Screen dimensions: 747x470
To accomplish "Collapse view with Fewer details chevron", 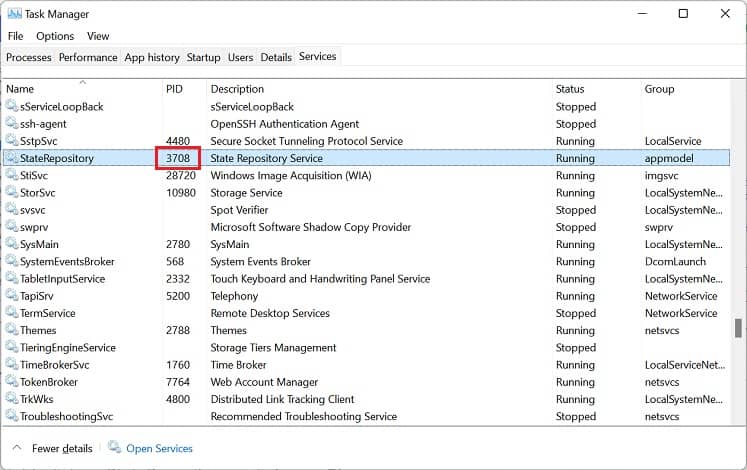I will (17, 448).
